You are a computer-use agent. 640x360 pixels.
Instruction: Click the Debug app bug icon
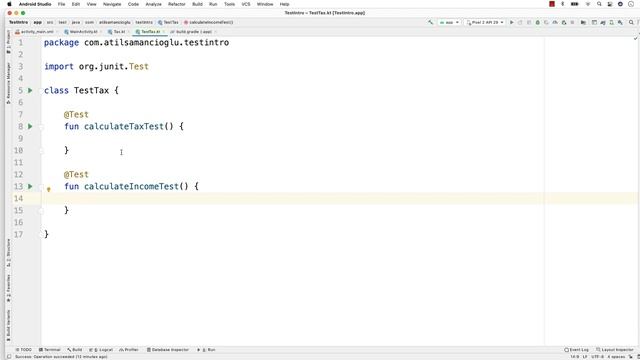[x=538, y=22]
